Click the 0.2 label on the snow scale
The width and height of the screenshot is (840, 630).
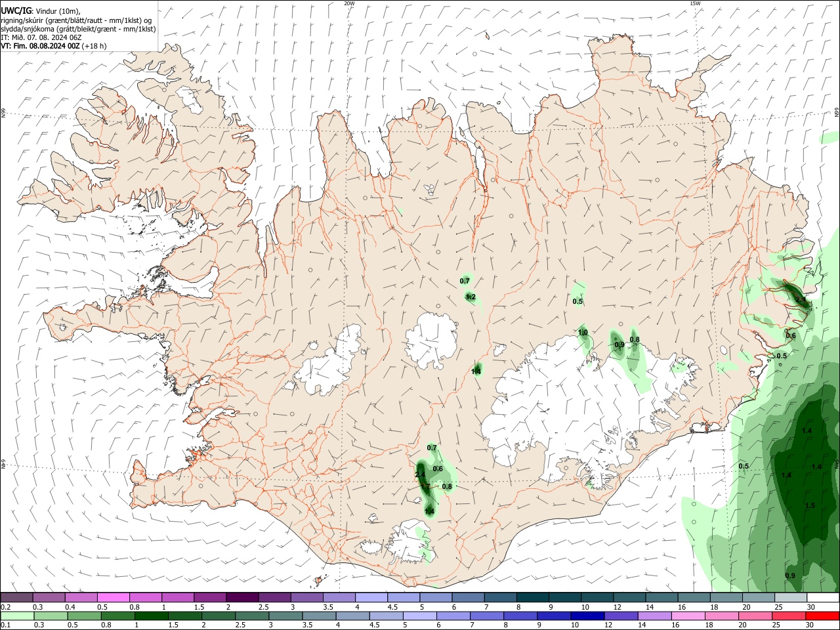[x=5, y=607]
